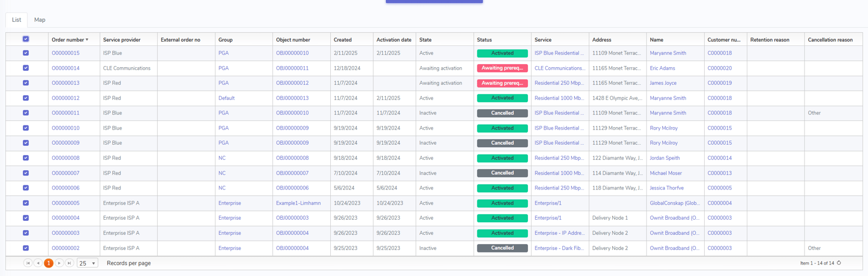This screenshot has width=868, height=276.
Task: Open the Enterprise group link for order 00000005
Action: click(x=229, y=203)
